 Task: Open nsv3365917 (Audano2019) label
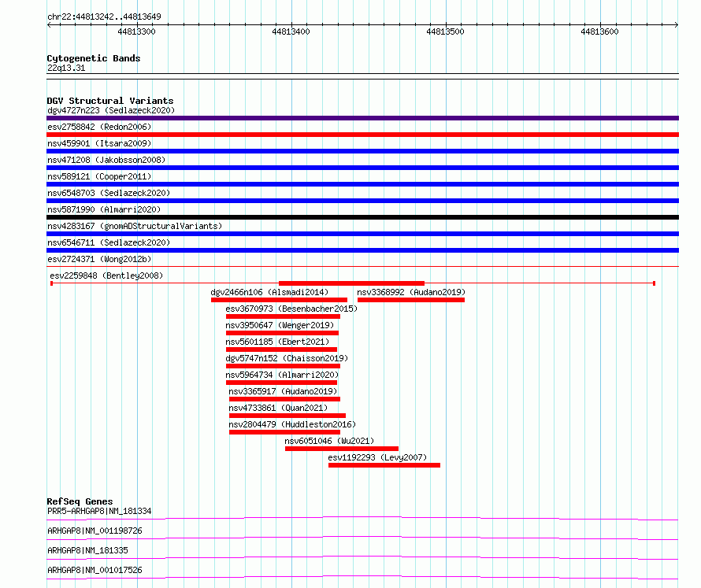(283, 391)
